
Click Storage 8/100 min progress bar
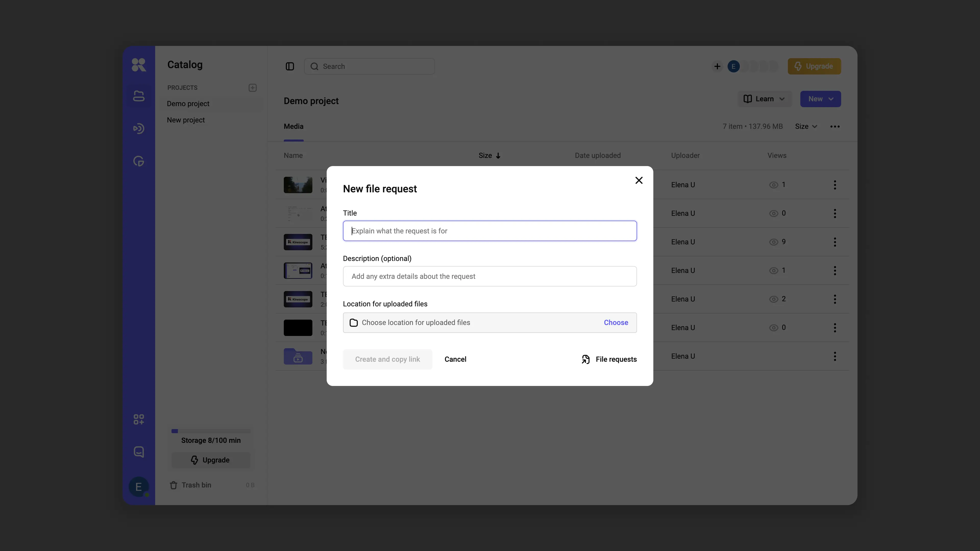click(x=211, y=431)
